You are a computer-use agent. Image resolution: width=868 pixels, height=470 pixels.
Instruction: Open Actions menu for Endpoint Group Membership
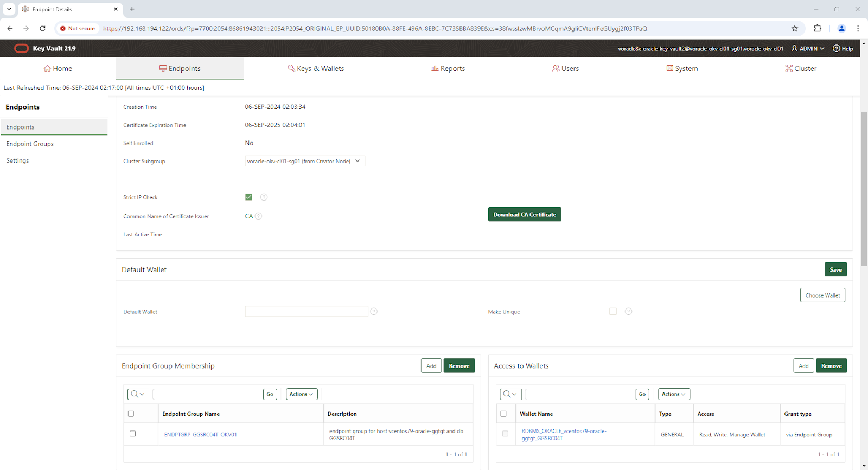point(302,394)
